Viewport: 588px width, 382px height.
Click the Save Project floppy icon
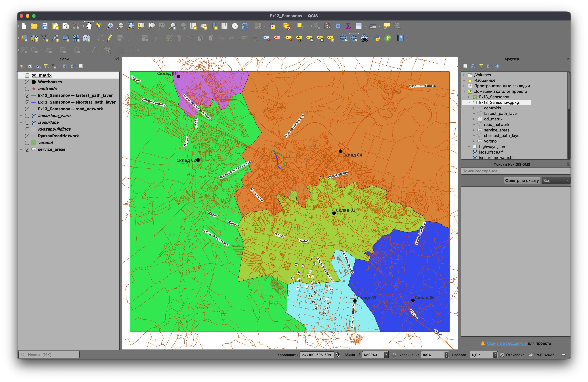click(45, 26)
